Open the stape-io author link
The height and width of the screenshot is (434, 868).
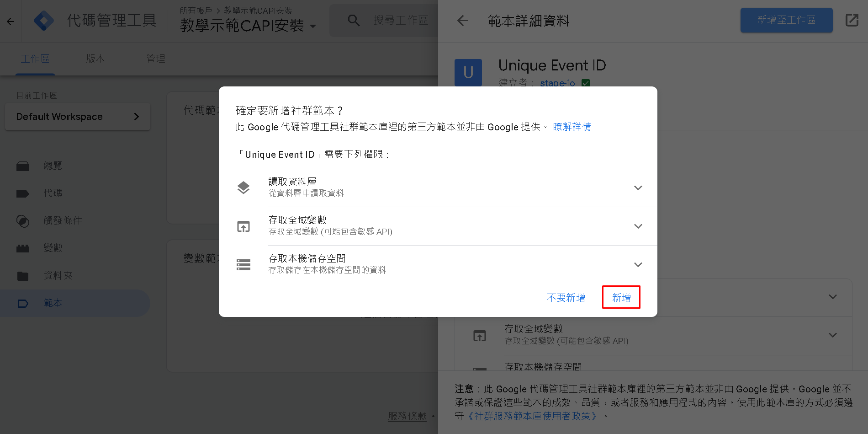click(x=557, y=83)
